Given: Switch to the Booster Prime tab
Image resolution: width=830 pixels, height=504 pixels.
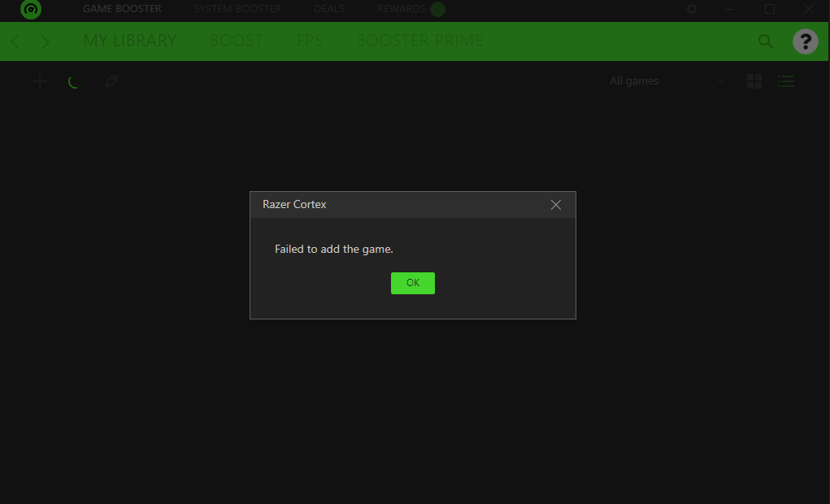Looking at the screenshot, I should point(419,41).
